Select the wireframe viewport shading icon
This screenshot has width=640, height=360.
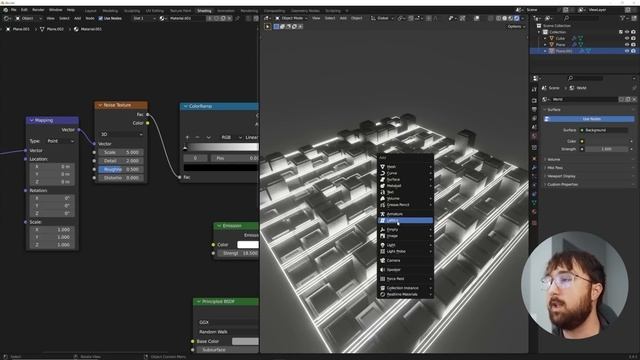point(499,18)
